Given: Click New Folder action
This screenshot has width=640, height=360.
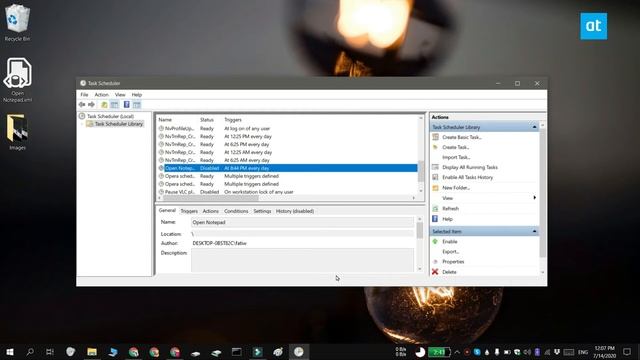Looking at the screenshot, I should 456,188.
